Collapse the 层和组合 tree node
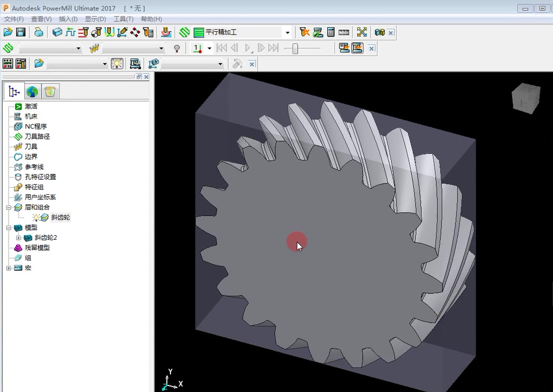The width and height of the screenshot is (553, 392). [9, 207]
